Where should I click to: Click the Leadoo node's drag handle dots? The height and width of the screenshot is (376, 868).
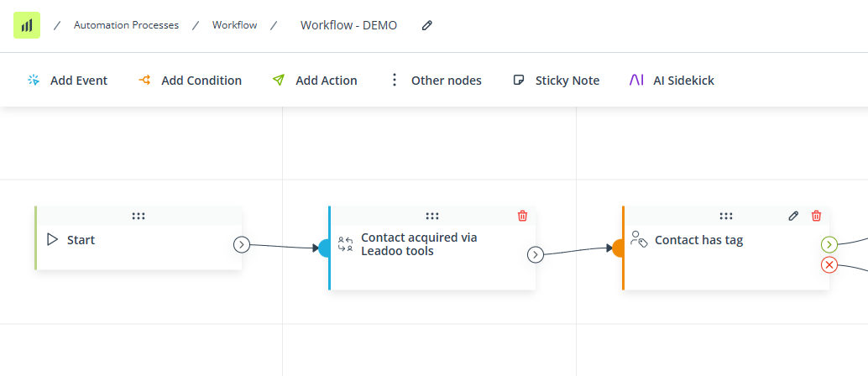click(432, 216)
